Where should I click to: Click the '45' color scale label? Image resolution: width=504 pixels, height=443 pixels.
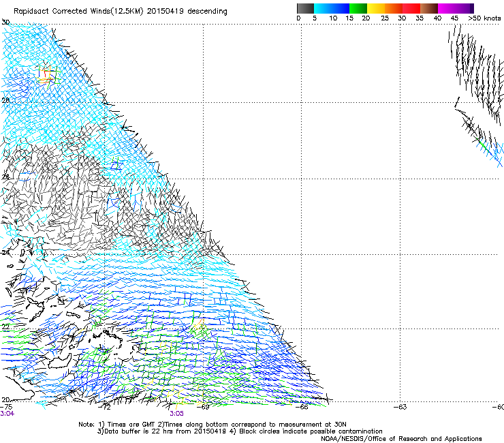454,18
